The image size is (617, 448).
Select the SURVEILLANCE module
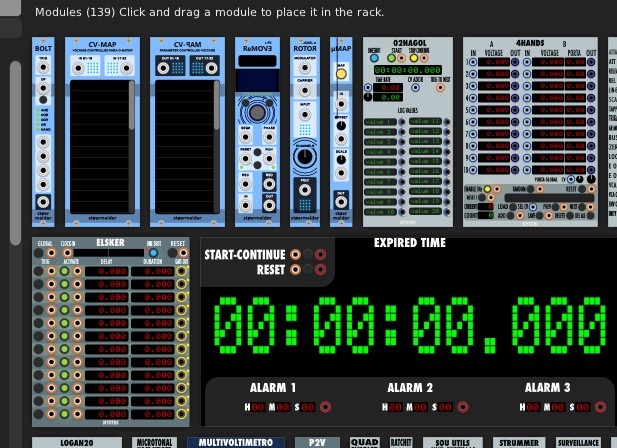(x=578, y=442)
